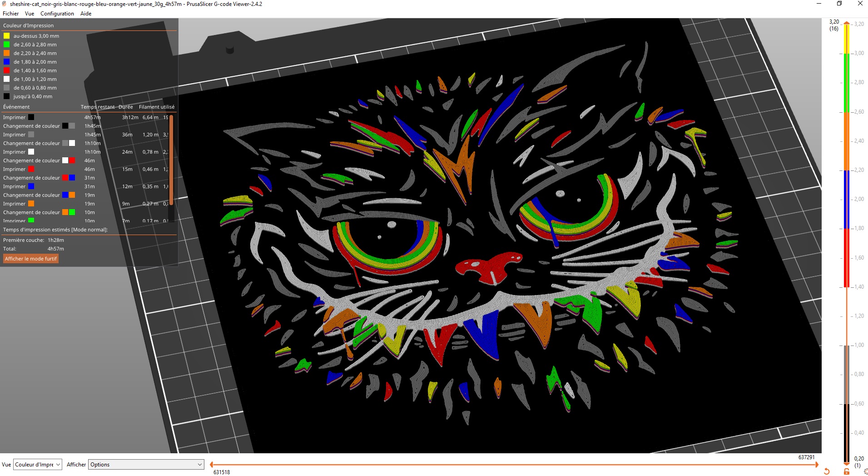Open the Vue menu in menu bar
The height and width of the screenshot is (476, 868).
30,14
